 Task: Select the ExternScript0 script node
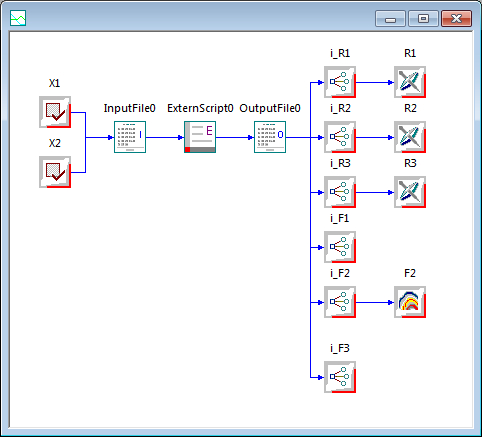(x=200, y=137)
